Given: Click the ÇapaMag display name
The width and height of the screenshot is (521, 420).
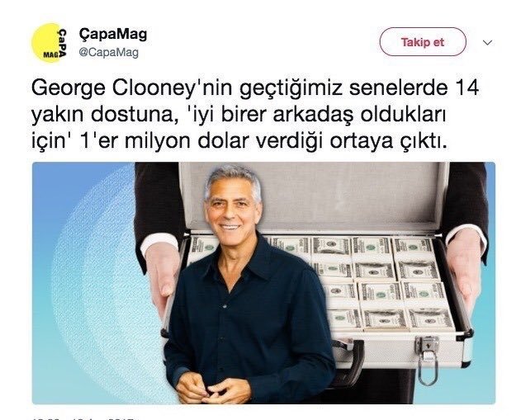Looking at the screenshot, I should pos(113,34).
